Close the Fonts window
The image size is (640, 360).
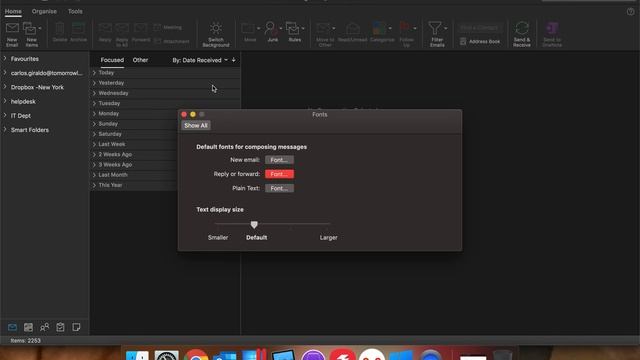click(x=184, y=114)
